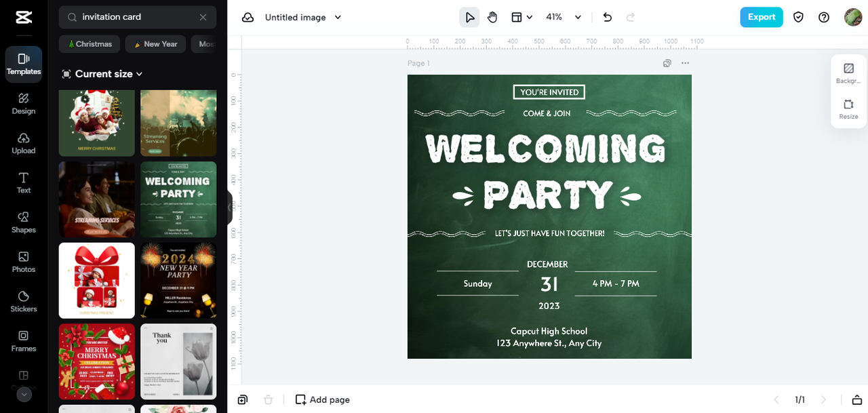Select the 4 PM - 7 PM text
Image resolution: width=868 pixels, height=413 pixels.
tap(616, 283)
